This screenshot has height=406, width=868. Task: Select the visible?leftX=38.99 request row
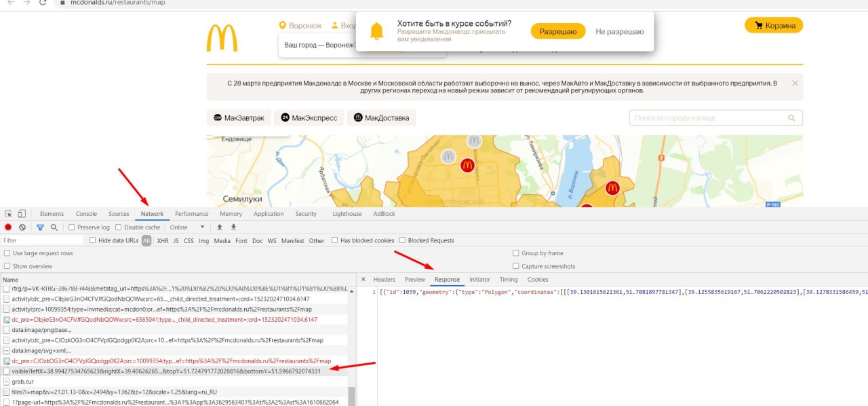click(174, 371)
